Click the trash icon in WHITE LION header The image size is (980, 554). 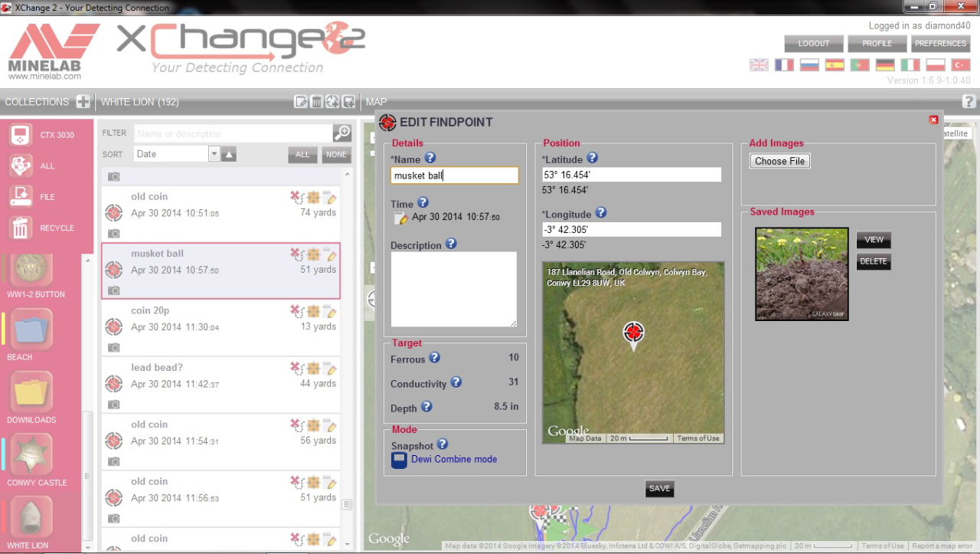[x=316, y=102]
